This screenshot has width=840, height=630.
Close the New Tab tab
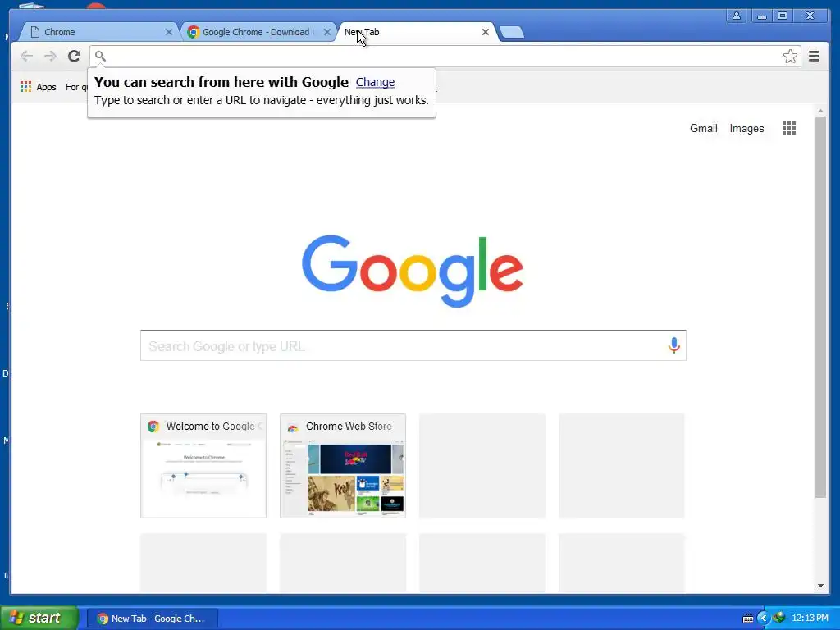click(x=486, y=32)
